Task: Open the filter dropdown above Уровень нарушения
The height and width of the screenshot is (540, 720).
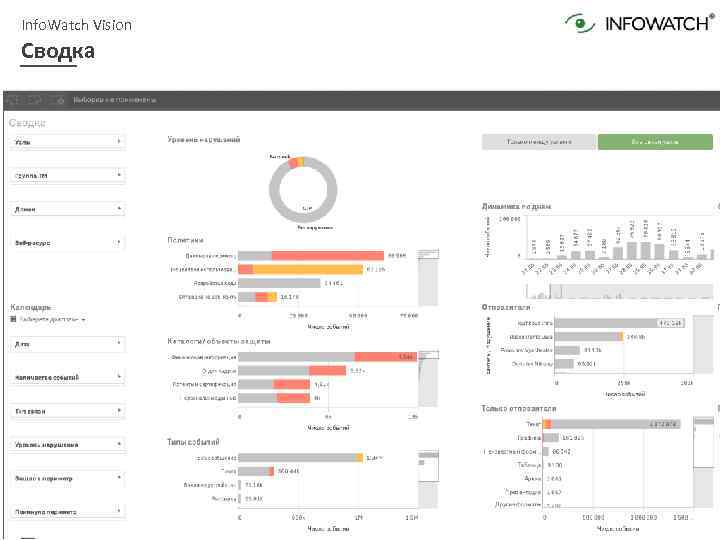Action: pos(68,411)
